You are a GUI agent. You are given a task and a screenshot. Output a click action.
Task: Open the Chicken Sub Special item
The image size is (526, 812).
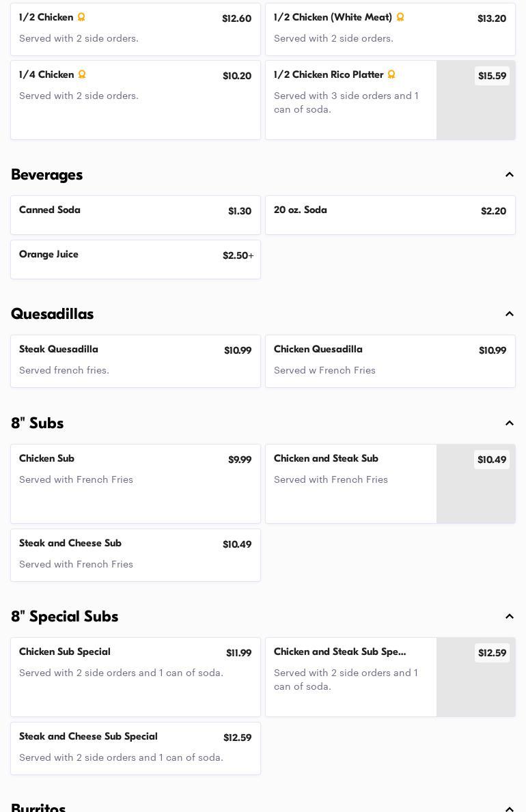tap(135, 677)
